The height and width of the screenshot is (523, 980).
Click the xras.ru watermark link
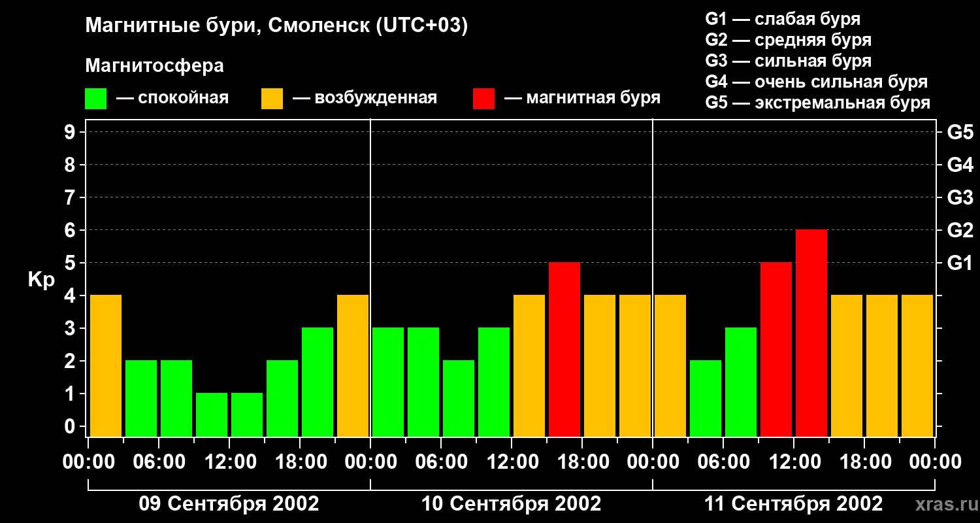tap(944, 504)
